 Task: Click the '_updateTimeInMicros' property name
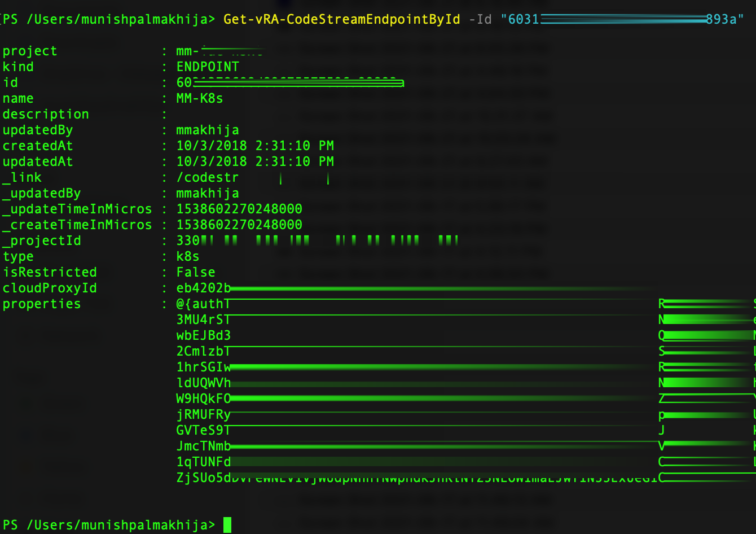coord(77,209)
